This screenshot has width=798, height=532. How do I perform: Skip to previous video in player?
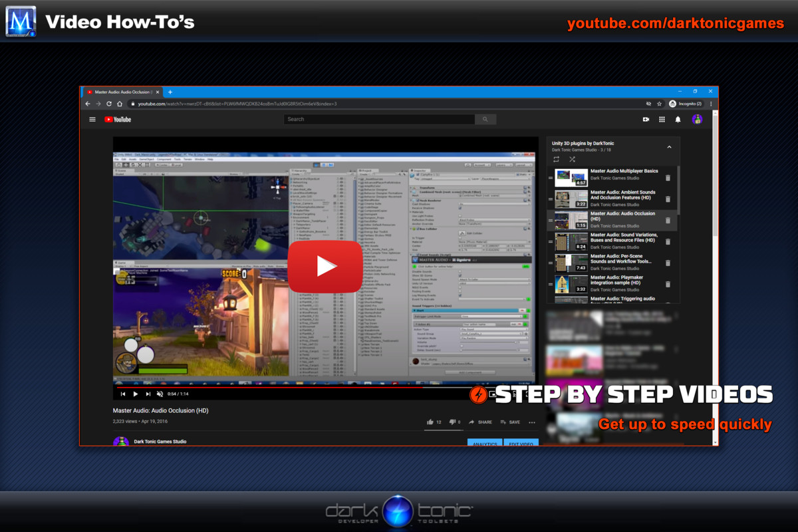pyautogui.click(x=123, y=394)
